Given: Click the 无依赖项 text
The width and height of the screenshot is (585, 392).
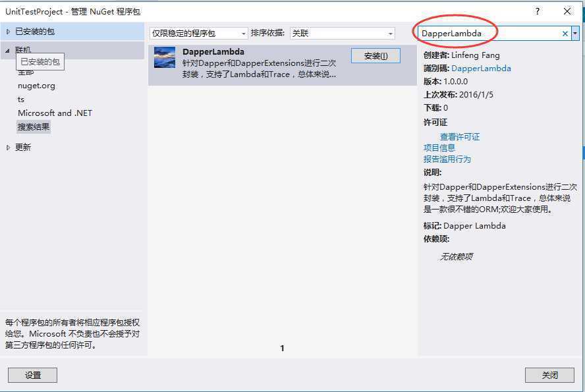Looking at the screenshot, I should (457, 256).
